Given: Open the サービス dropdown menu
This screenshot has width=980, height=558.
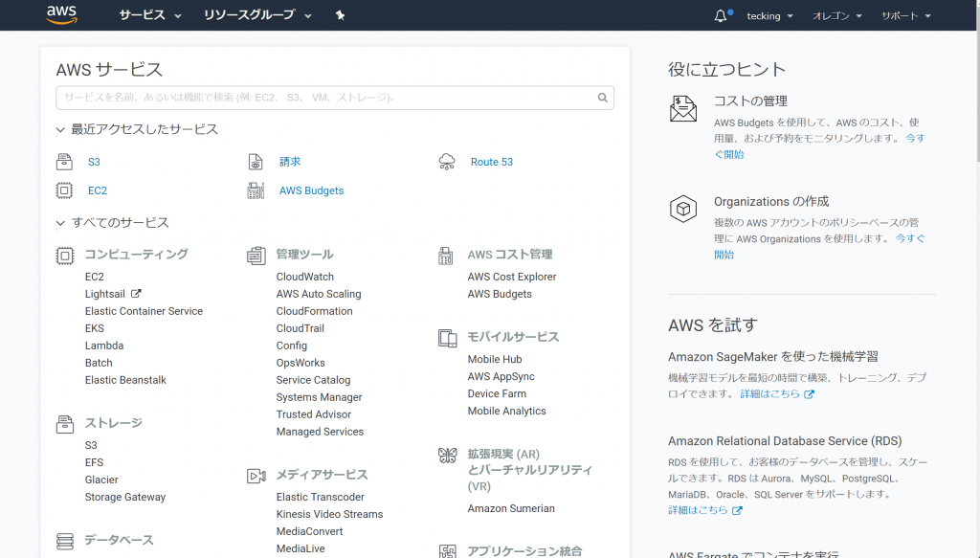Looking at the screenshot, I should point(150,15).
